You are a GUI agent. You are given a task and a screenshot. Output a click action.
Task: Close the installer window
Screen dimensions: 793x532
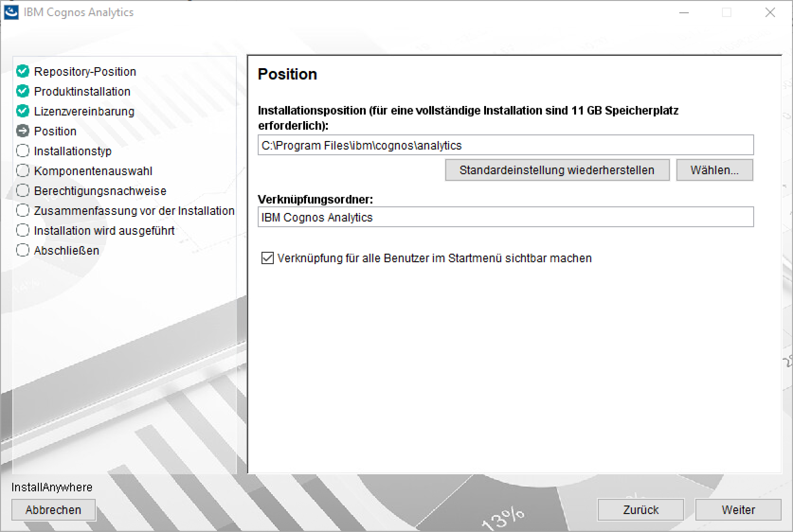pos(770,13)
